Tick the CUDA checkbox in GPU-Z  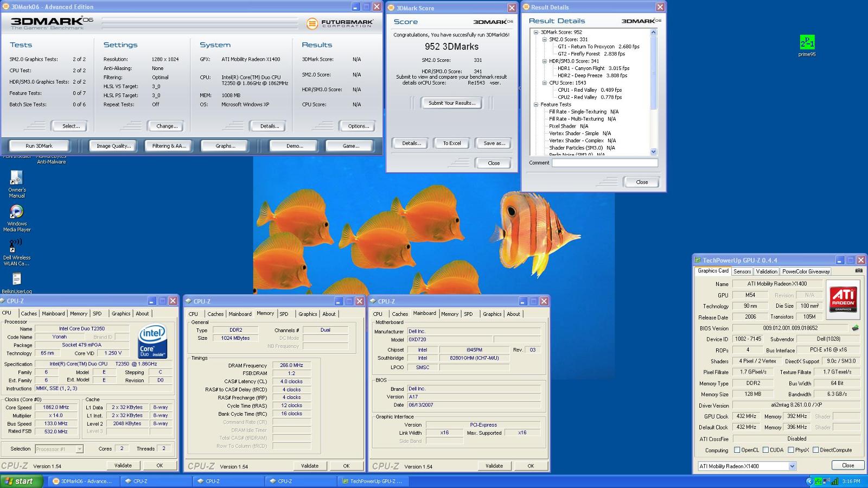coord(765,450)
